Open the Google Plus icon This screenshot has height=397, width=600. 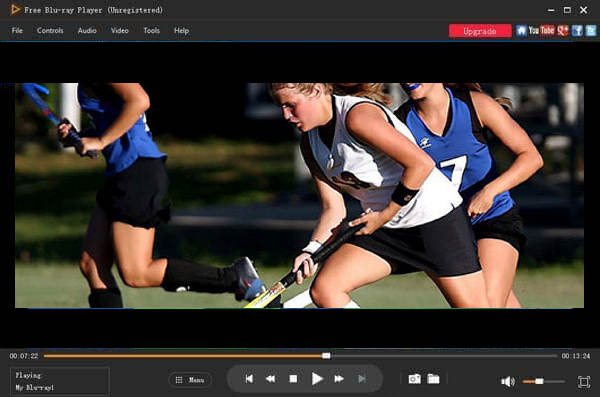click(563, 31)
